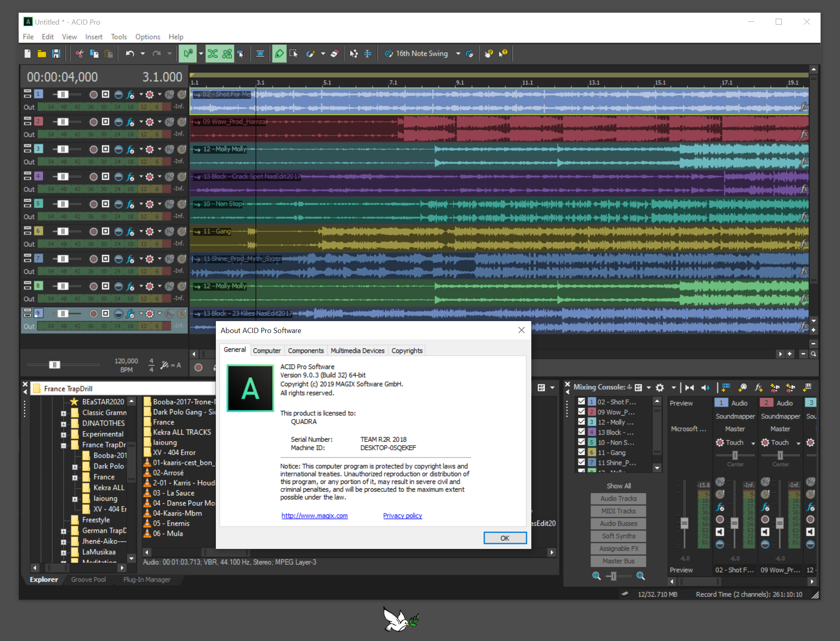Click the What's This Help icon
The width and height of the screenshot is (840, 641).
coord(503,54)
